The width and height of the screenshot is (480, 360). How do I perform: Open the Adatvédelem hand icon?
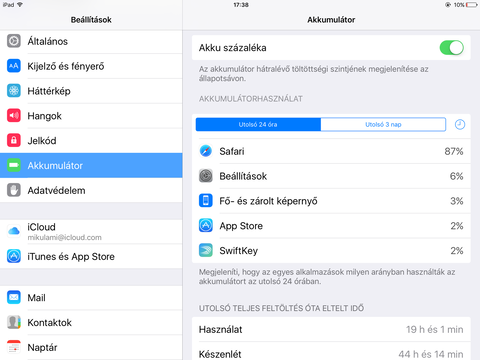tap(14, 190)
